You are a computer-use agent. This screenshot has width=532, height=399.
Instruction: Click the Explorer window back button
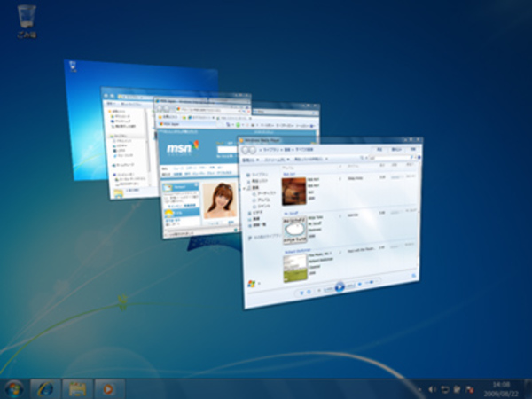(106, 96)
